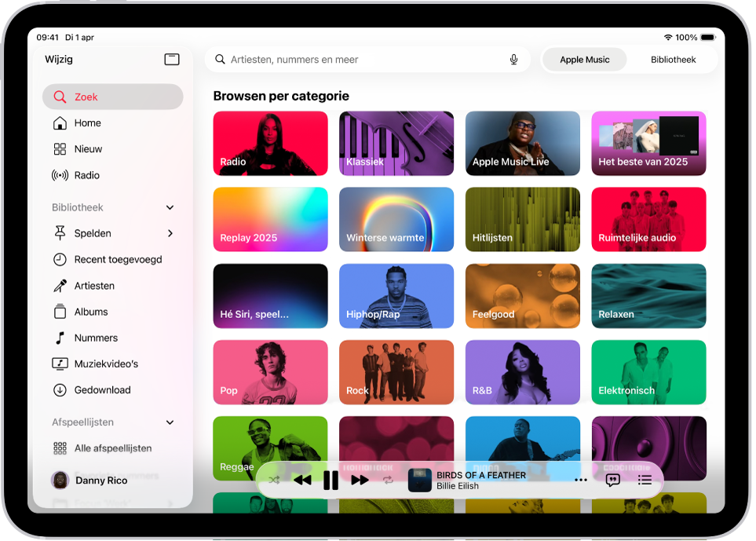Open Artiesten microphone item
This screenshot has height=541, width=756.
click(x=112, y=286)
